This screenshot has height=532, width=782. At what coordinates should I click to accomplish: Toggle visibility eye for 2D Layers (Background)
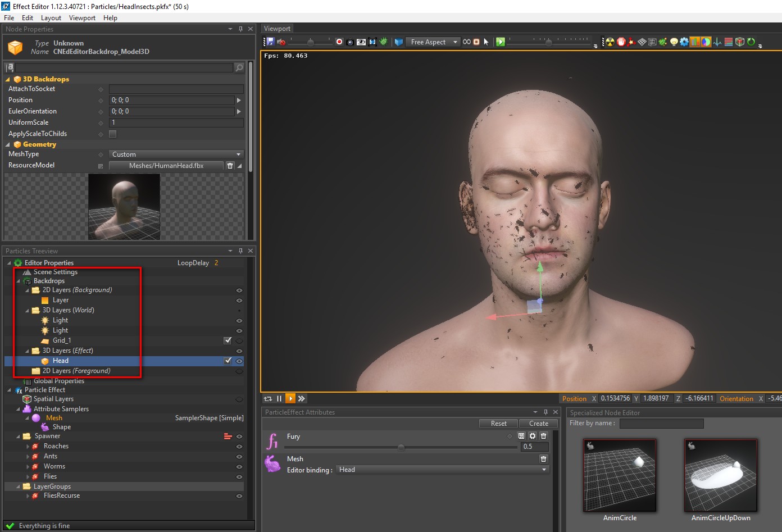239,290
